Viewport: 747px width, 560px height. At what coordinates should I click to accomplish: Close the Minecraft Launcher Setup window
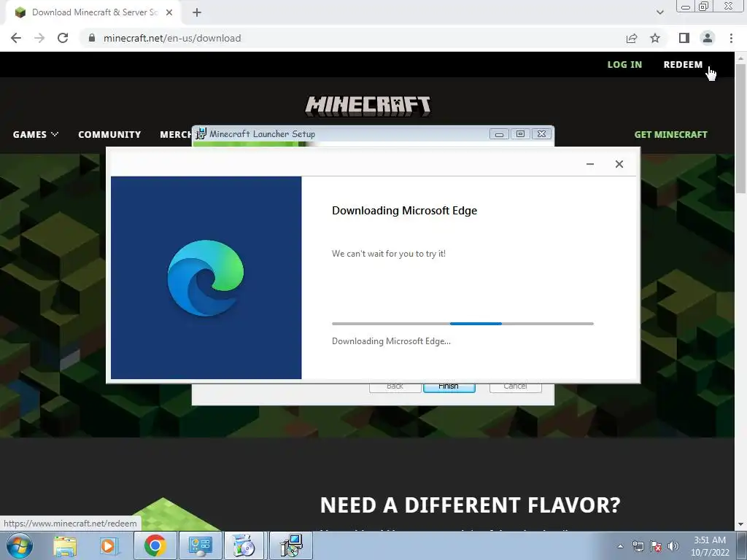coord(542,134)
